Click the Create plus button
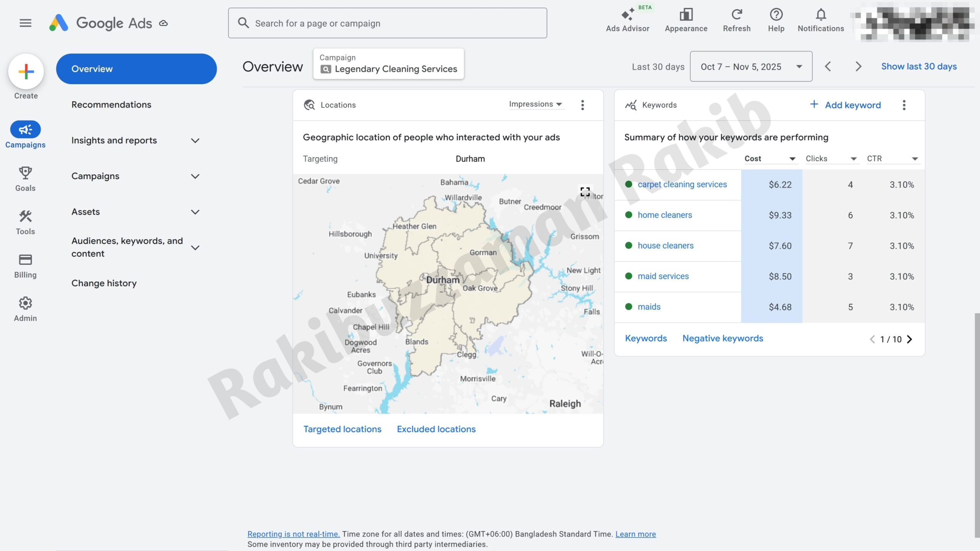980x551 pixels. click(26, 72)
